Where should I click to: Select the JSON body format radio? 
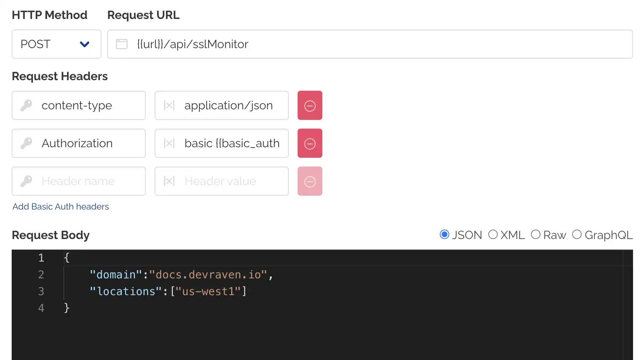[x=444, y=235]
